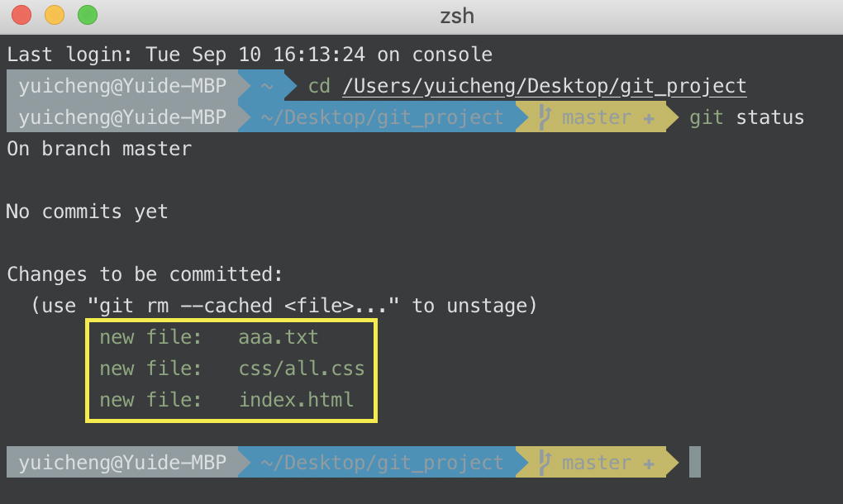Click the underlined /Users/yuicheng/Desktop/git_project path
Screen dimensions: 843x504
coord(544,86)
